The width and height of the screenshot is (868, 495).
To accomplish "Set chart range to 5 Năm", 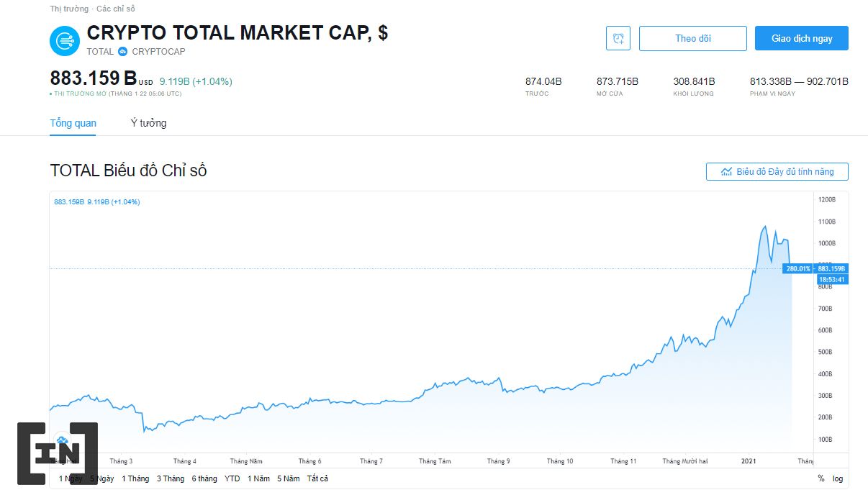I will (x=289, y=478).
